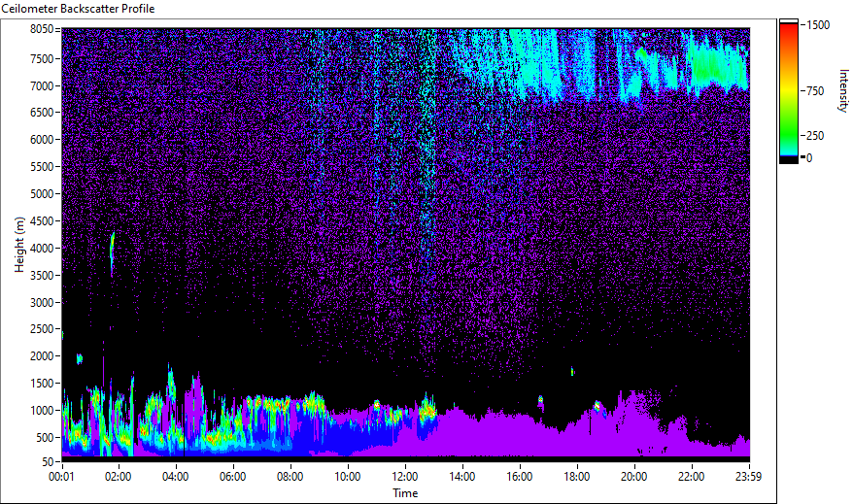This screenshot has height=504, width=853.
Task: Click the 'Intensity' color scale label
Action: pos(843,90)
